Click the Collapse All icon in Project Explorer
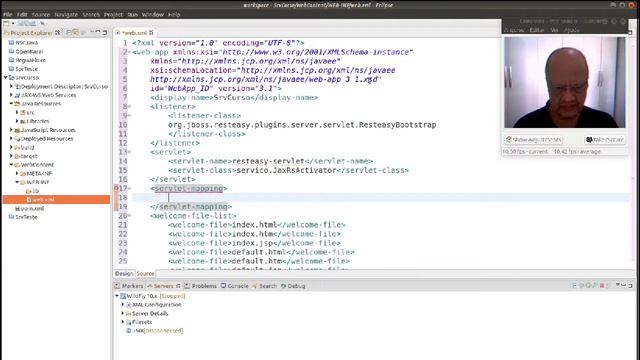Viewport: 640px width, 360px height. [x=69, y=33]
